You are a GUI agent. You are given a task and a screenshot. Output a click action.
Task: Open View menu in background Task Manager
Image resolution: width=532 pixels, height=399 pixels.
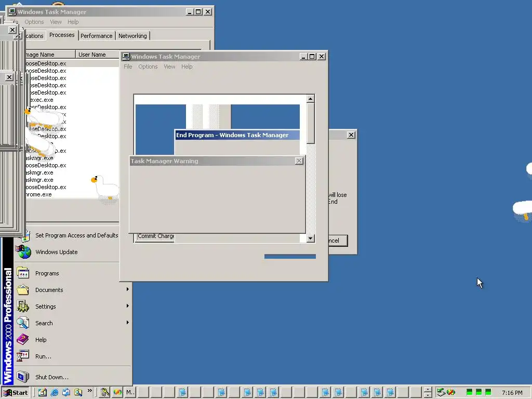(x=56, y=22)
